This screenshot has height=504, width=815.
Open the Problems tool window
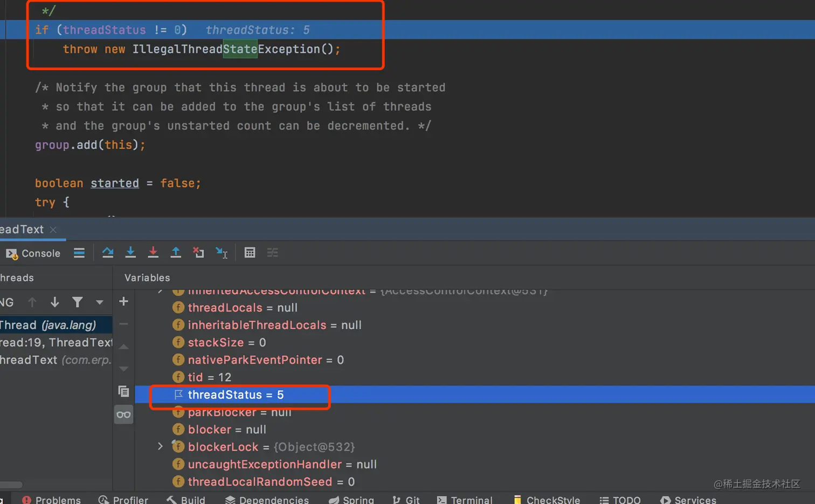point(52,500)
